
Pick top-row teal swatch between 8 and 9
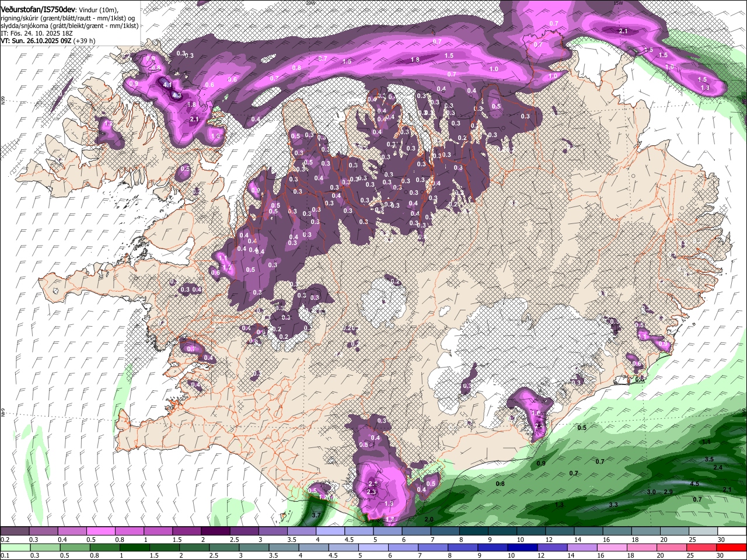tap(473, 531)
